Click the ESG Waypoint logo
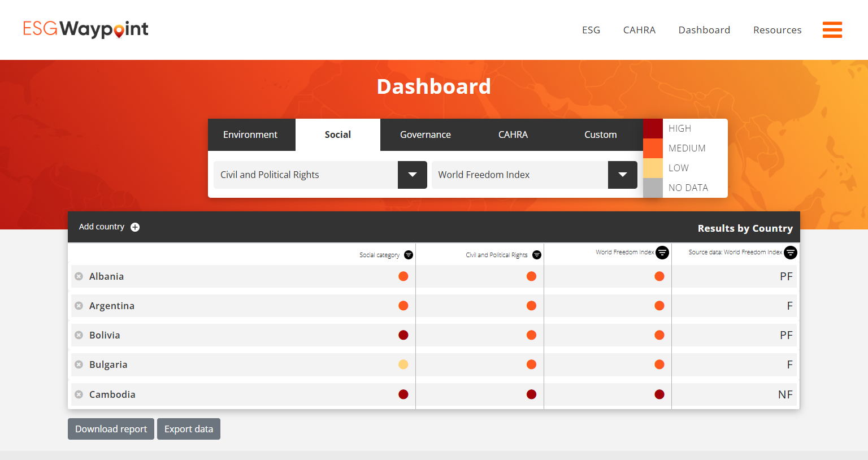Screen dimensions: 868x460 point(86,29)
